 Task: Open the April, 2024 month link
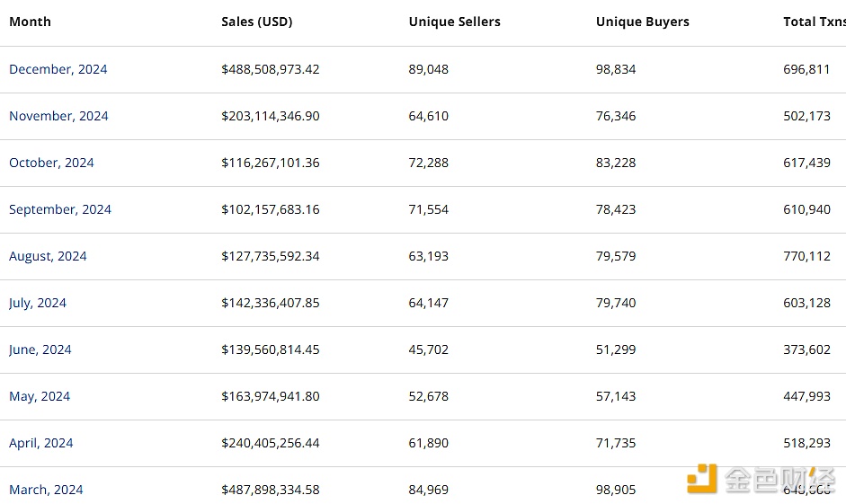(x=41, y=443)
